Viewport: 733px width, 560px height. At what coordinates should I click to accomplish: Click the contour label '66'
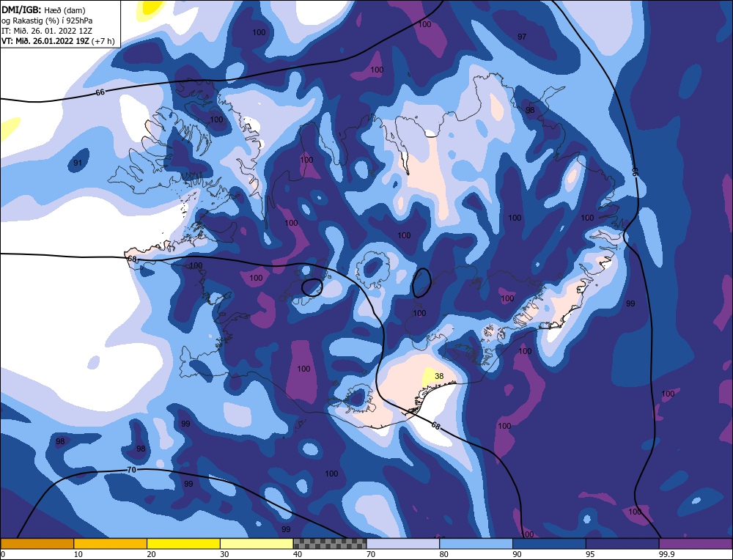click(x=100, y=92)
